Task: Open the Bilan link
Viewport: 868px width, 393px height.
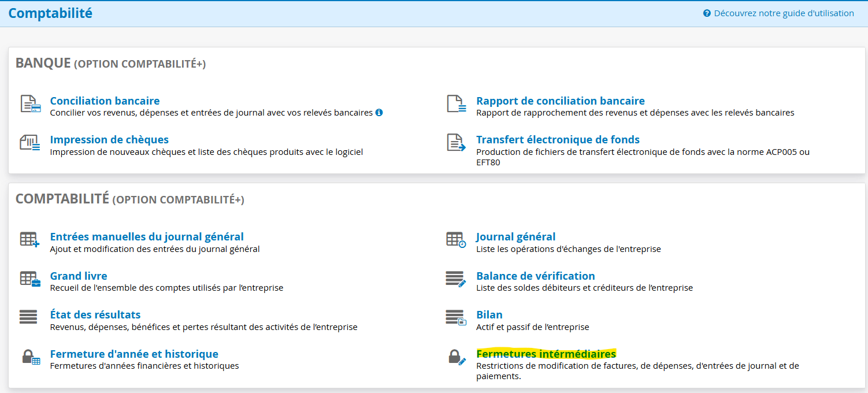Action: (489, 314)
